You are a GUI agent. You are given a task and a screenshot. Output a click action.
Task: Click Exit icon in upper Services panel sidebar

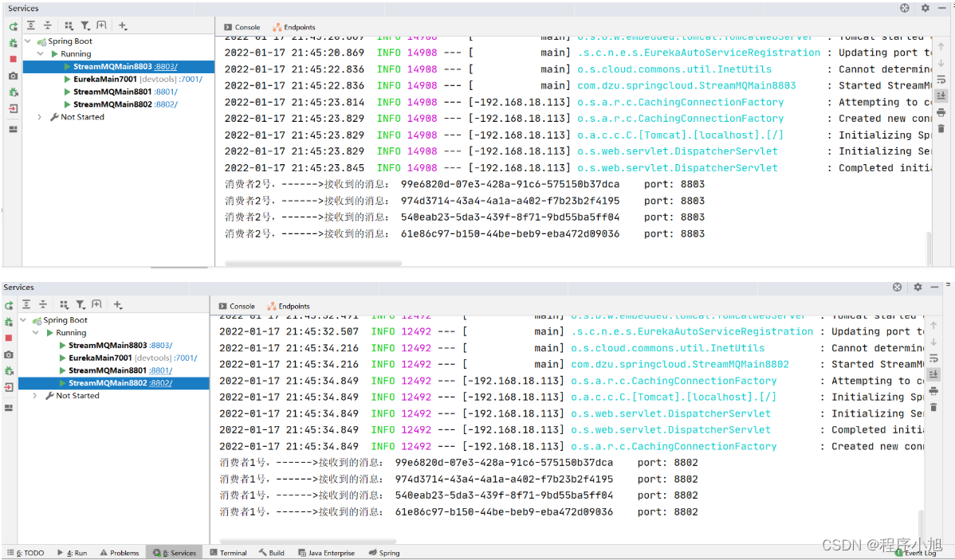(x=13, y=108)
